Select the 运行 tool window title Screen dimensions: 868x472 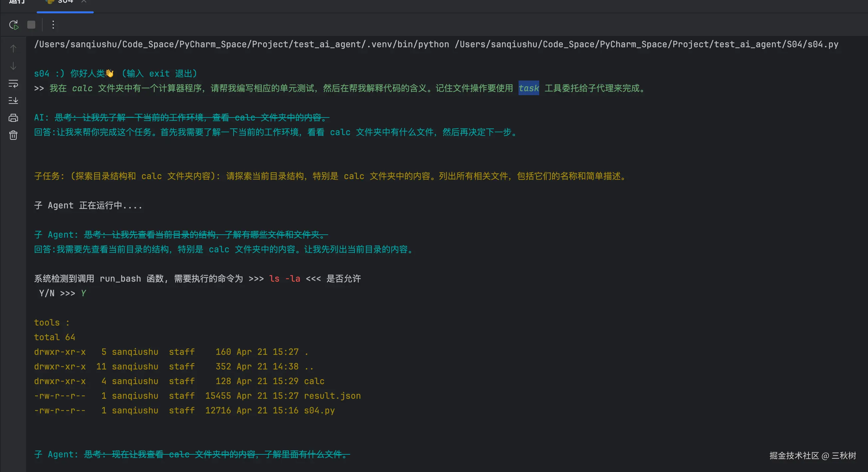pyautogui.click(x=17, y=2)
